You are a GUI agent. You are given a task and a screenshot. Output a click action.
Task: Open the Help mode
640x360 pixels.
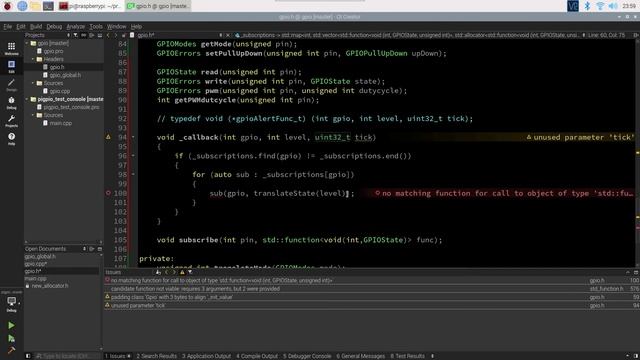click(11, 139)
